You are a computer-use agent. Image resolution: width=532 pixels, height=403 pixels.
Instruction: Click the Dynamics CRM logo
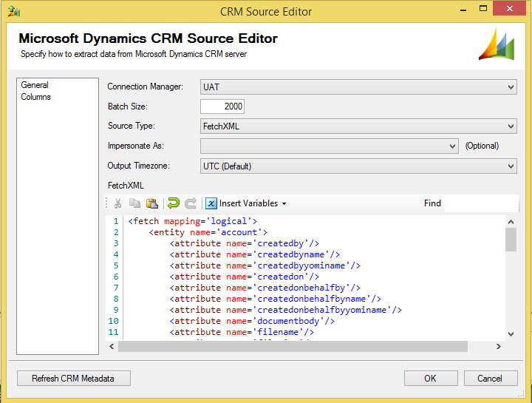pos(497,44)
